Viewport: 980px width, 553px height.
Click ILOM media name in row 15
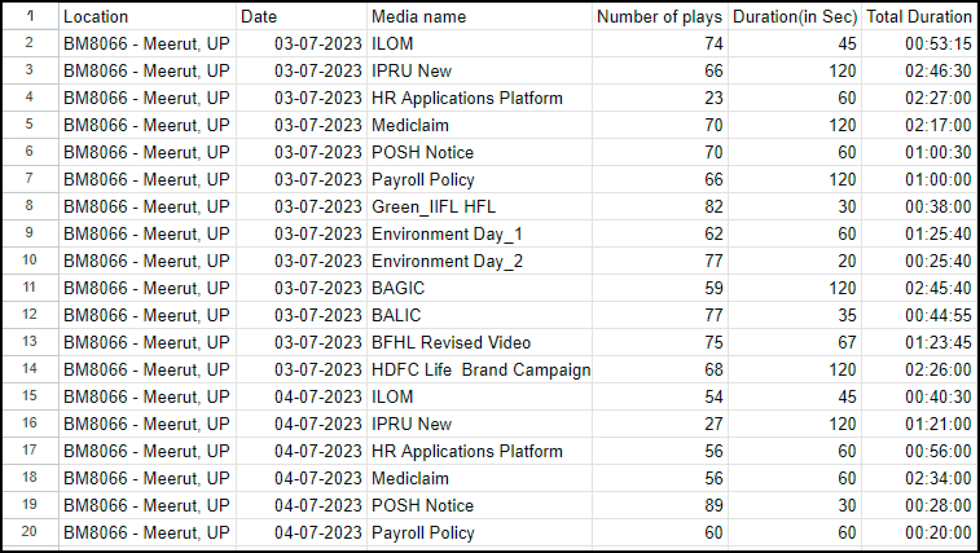click(479, 396)
